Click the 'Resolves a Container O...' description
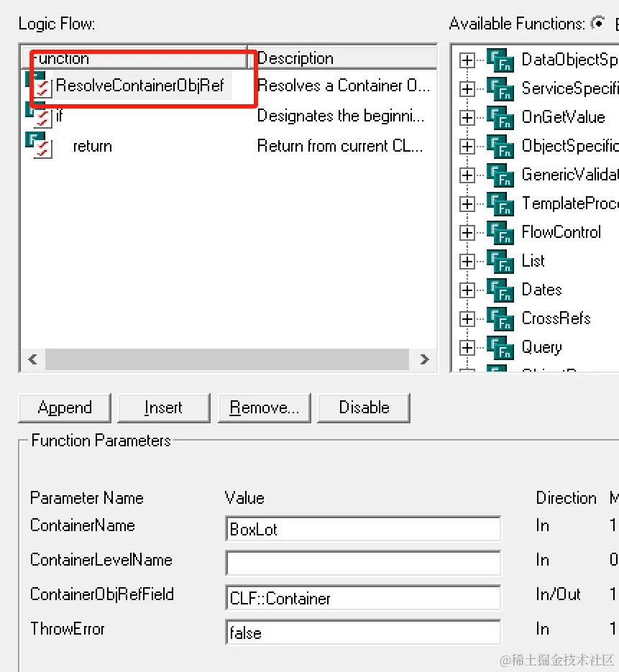The width and height of the screenshot is (619, 672). tap(344, 86)
